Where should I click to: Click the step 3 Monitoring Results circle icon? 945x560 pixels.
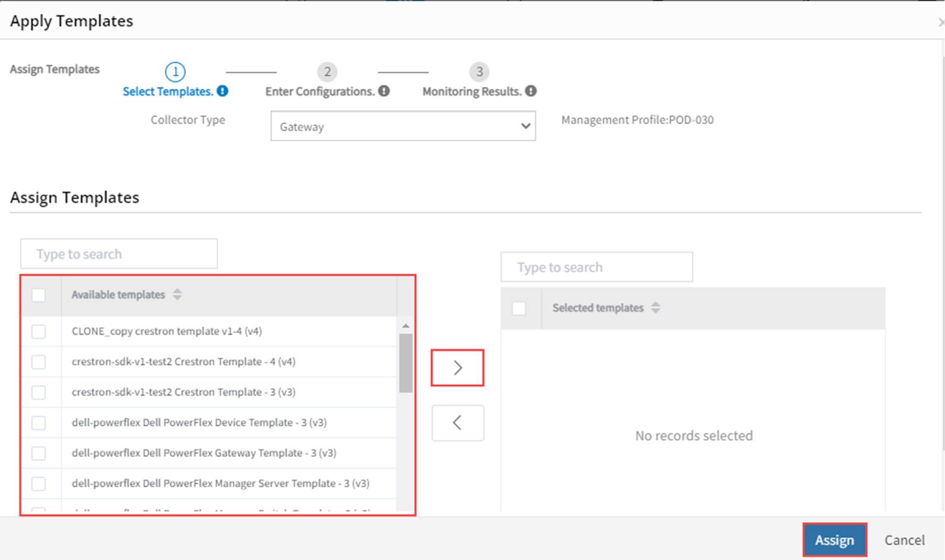tap(481, 71)
